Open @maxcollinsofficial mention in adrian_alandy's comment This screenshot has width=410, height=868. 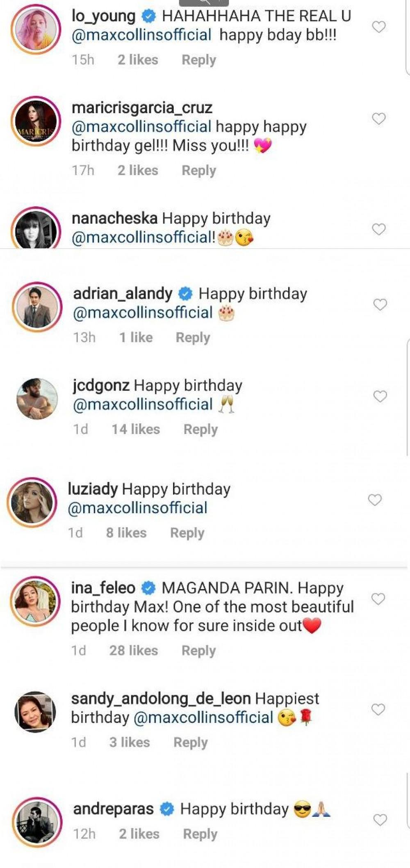143,313
